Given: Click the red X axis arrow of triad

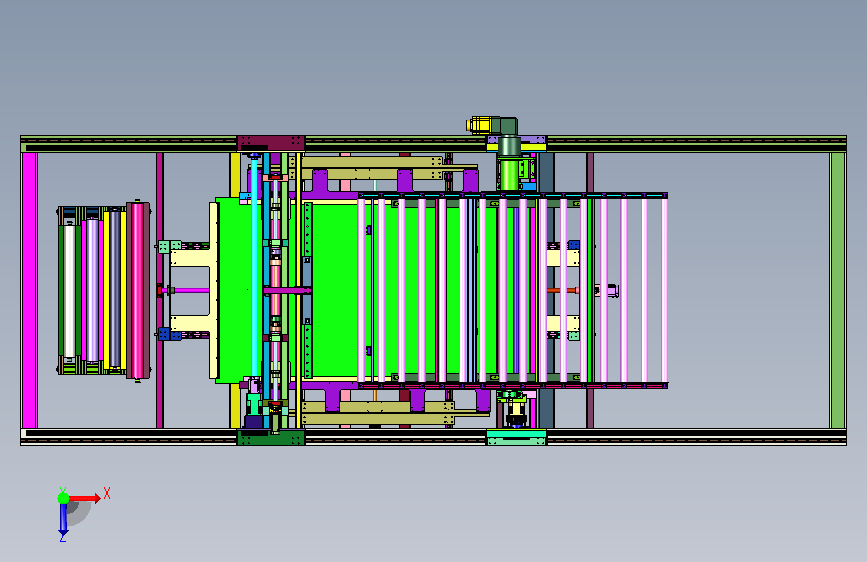Looking at the screenshot, I should coord(84,498).
